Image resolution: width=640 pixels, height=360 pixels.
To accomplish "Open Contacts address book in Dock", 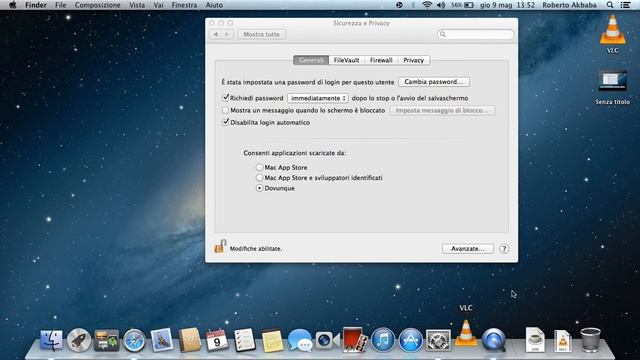I will point(189,340).
